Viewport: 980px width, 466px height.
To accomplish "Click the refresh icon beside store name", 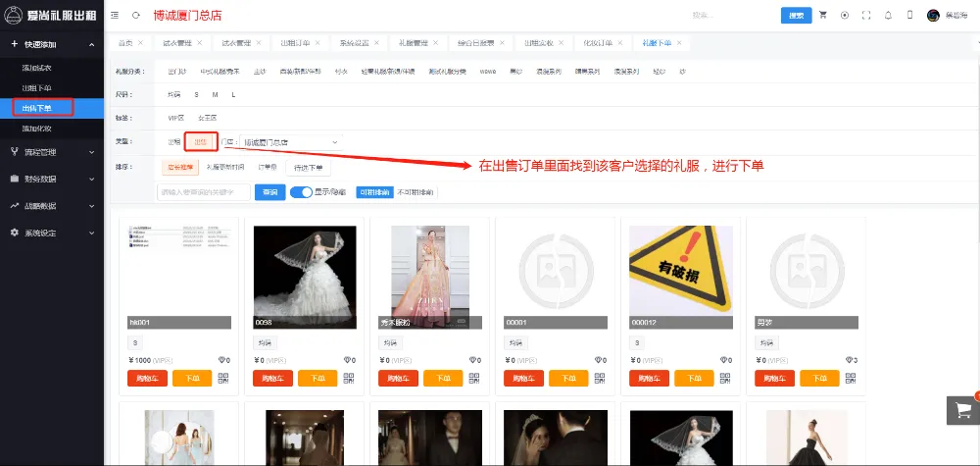I will 135,15.
